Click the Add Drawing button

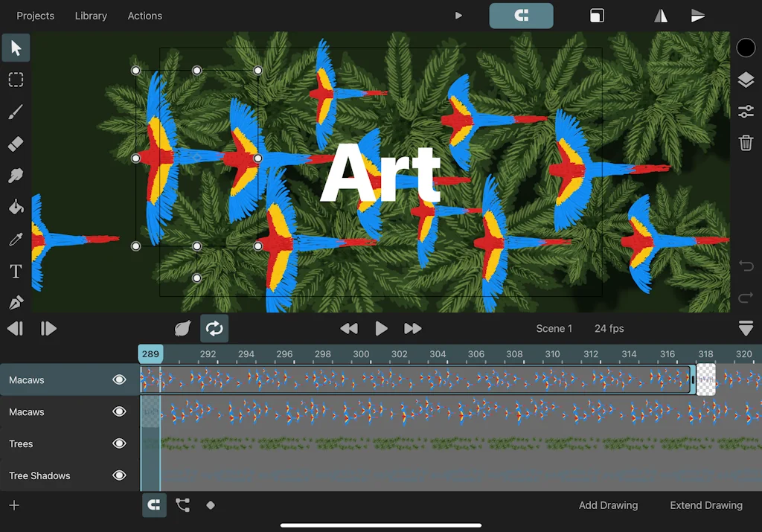[608, 505]
